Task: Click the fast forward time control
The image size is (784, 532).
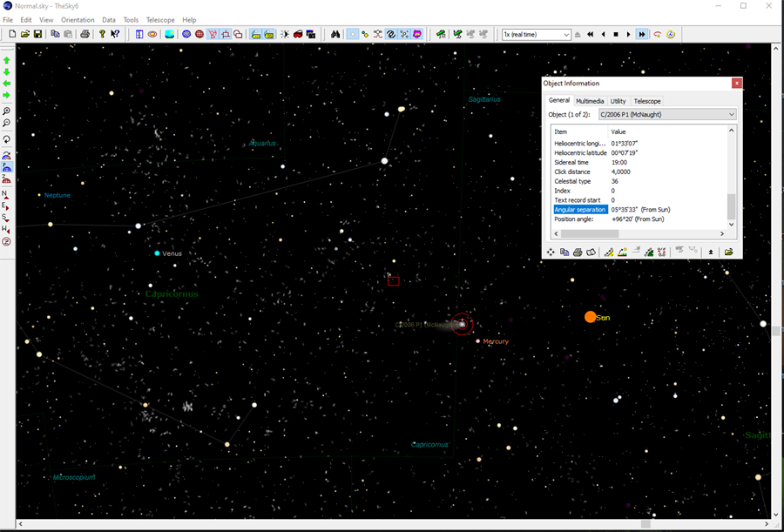Action: point(642,35)
